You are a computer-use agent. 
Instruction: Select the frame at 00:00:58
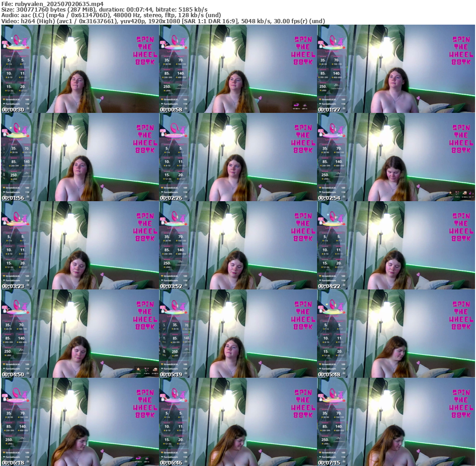(x=238, y=69)
